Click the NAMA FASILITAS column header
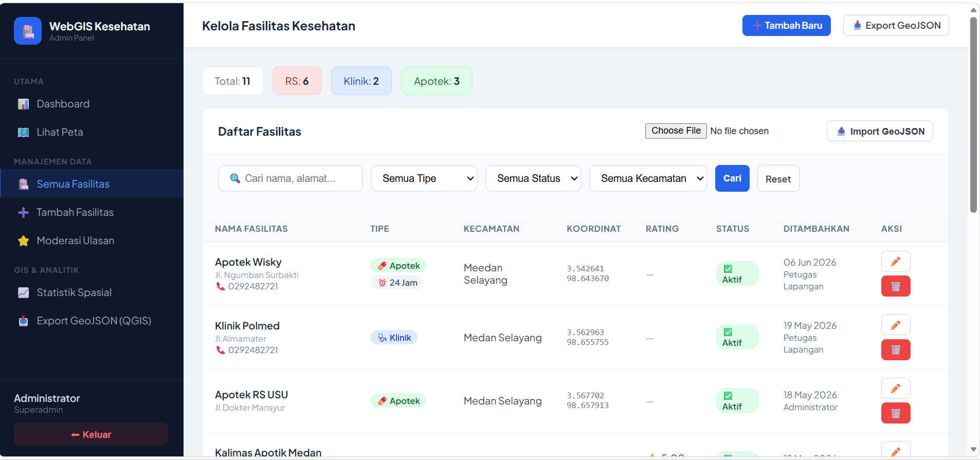The image size is (980, 460). (251, 229)
